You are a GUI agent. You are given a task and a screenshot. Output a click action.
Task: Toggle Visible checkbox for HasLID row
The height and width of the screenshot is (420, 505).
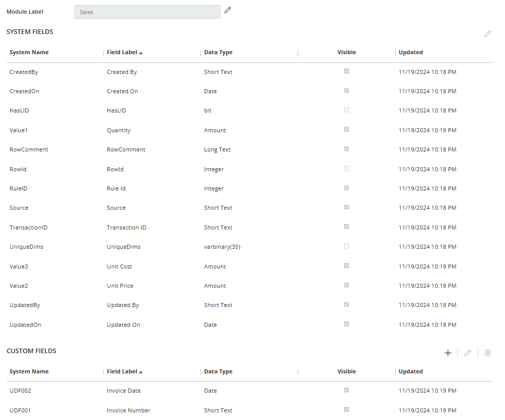point(346,110)
